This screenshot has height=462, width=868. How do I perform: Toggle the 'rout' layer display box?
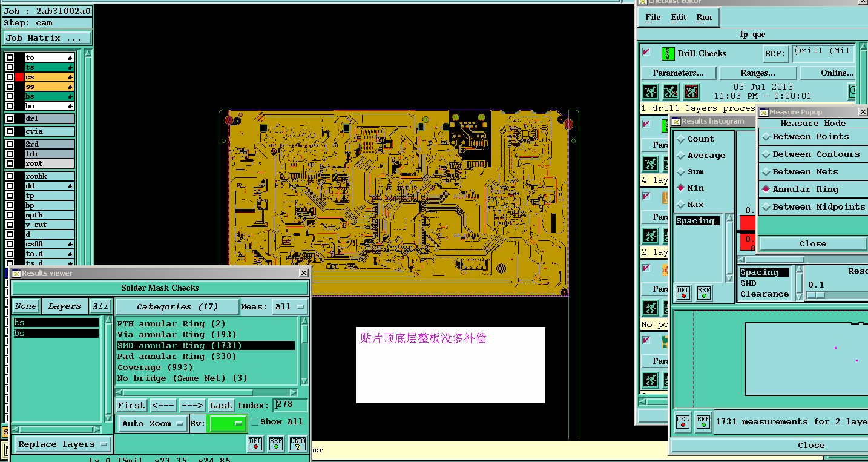pyautogui.click(x=10, y=163)
